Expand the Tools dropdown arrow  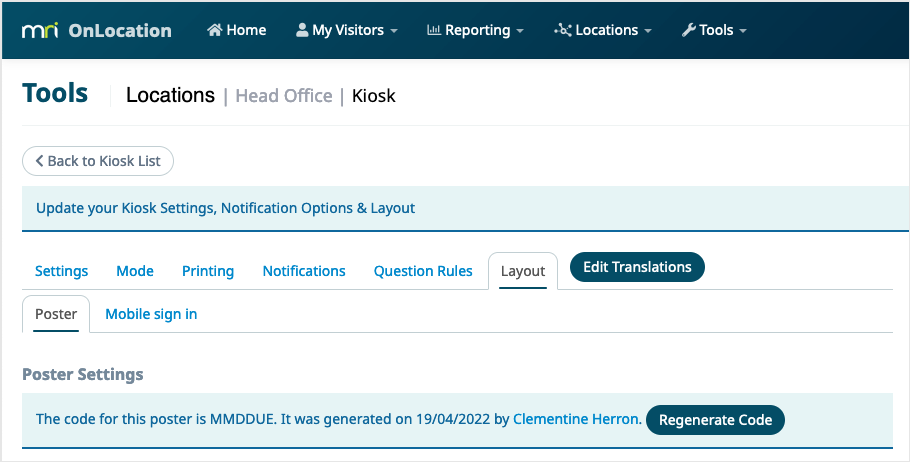743,31
